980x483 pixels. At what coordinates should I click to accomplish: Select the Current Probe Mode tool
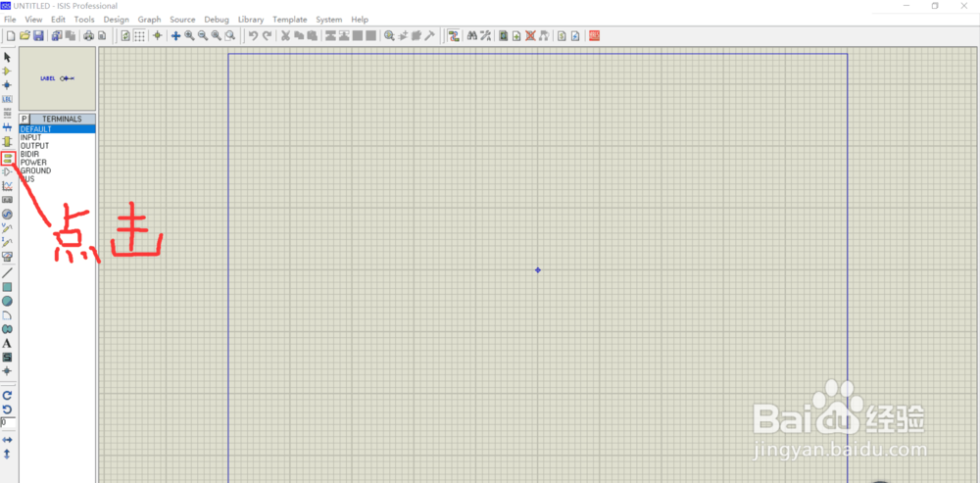tap(8, 242)
